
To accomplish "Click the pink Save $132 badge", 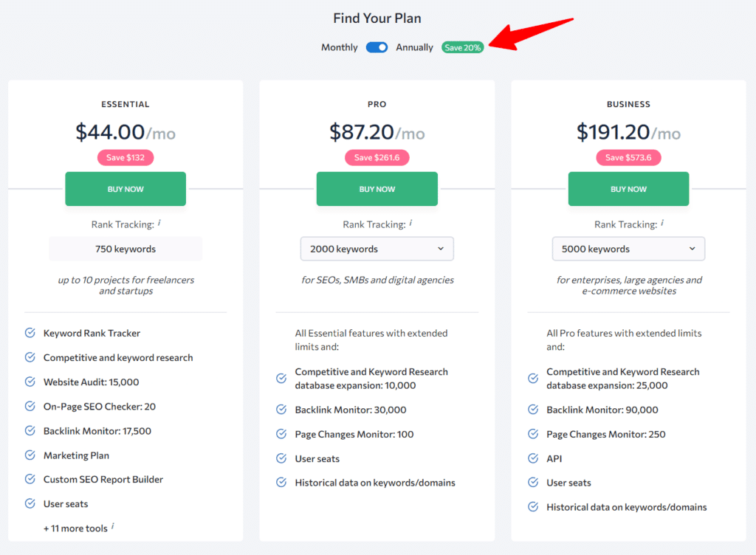I will [x=125, y=157].
